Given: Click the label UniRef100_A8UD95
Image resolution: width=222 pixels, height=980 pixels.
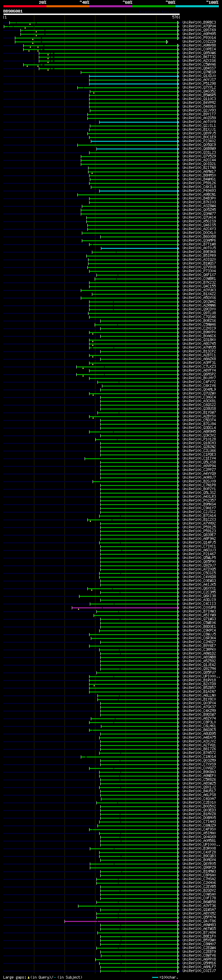Looking at the screenshot, I should 199,734.
